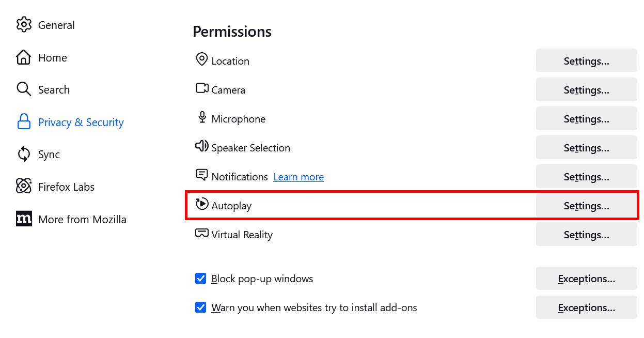Click the Autoplay permission icon
Viewport: 644px width, 338px height.
201,205
